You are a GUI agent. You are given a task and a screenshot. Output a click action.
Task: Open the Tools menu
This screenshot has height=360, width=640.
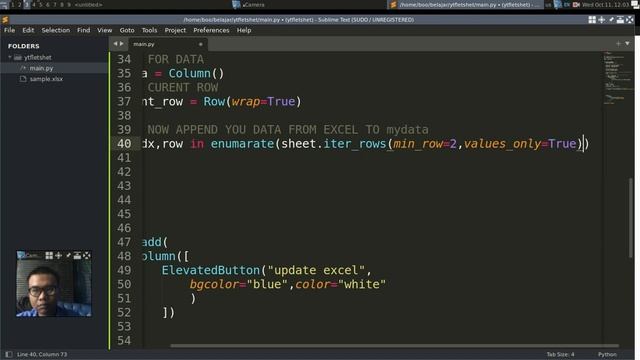149,30
